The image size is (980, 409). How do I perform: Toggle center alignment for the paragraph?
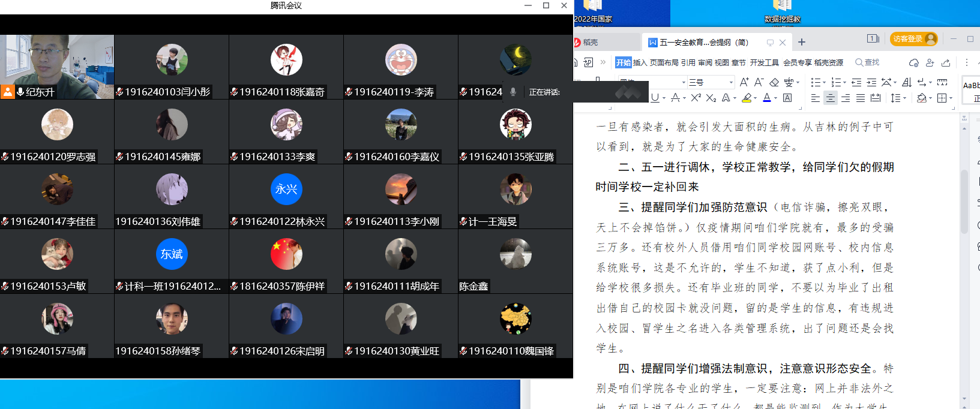(831, 98)
